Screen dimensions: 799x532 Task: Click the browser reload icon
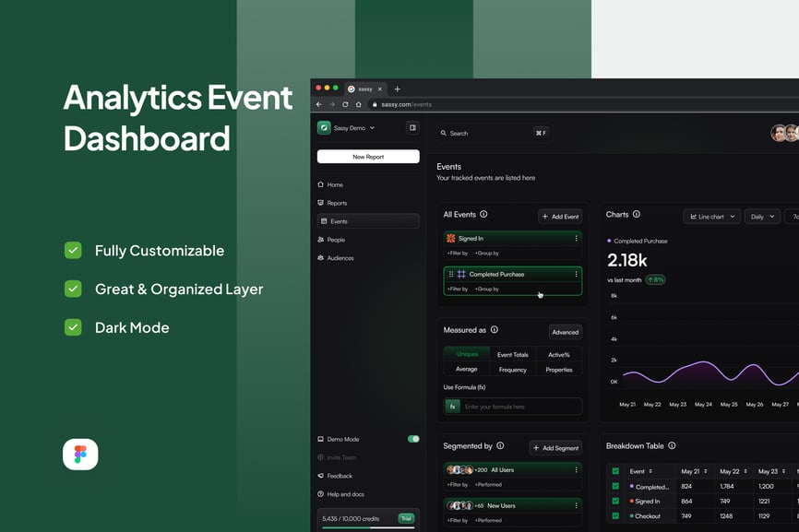345,104
